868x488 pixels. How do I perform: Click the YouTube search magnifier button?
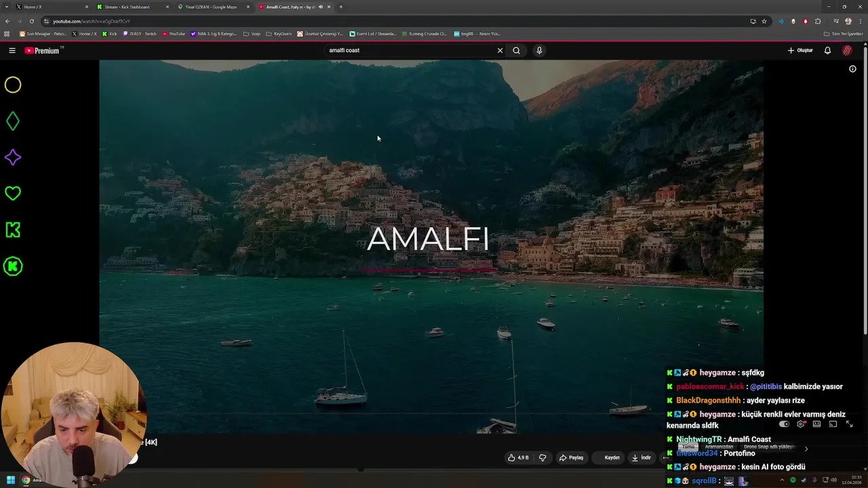click(x=516, y=50)
